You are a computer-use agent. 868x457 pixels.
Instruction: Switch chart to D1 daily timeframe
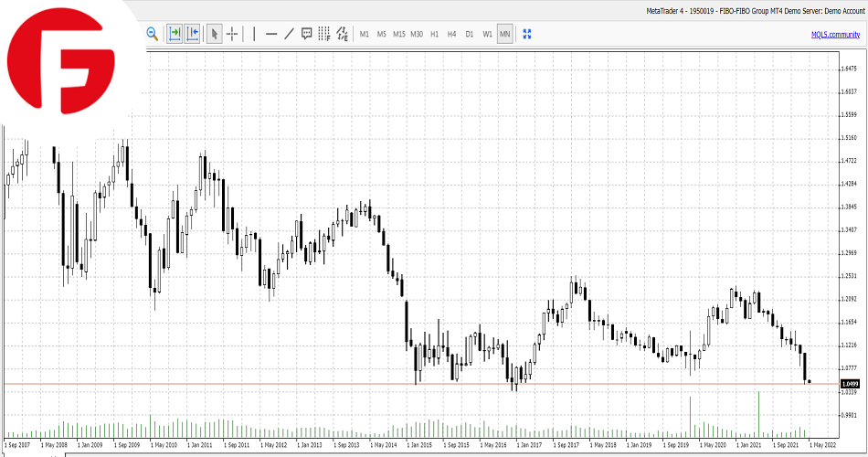[x=469, y=34]
